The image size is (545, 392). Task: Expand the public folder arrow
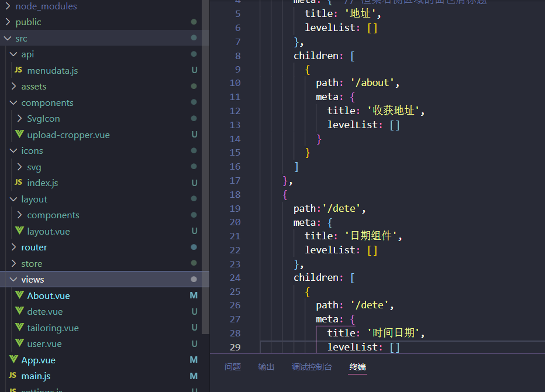(x=8, y=22)
